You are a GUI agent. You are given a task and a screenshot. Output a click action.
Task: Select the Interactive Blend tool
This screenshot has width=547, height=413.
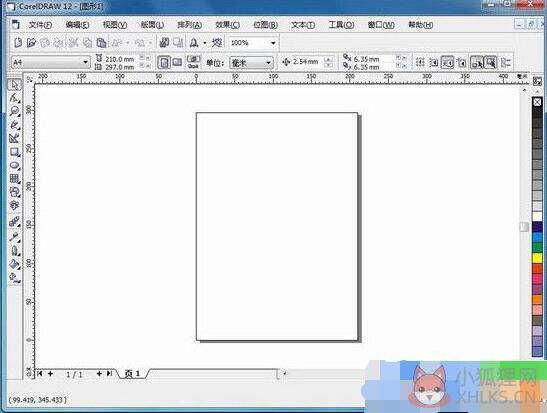tap(14, 221)
